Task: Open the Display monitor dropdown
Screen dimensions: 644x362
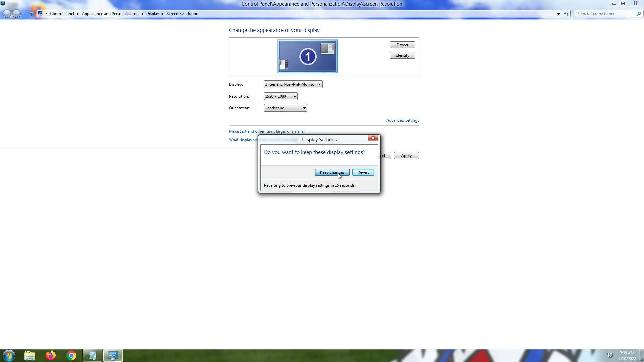Action: (x=293, y=84)
